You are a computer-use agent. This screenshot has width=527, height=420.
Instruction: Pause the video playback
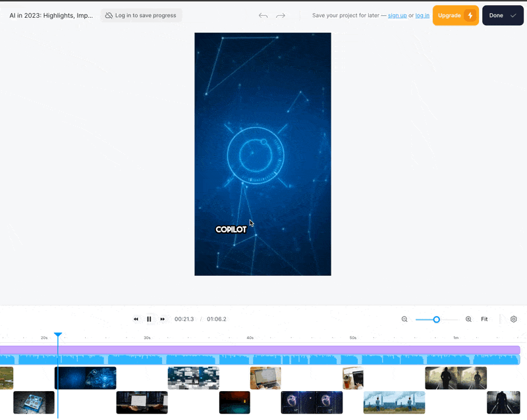149,319
